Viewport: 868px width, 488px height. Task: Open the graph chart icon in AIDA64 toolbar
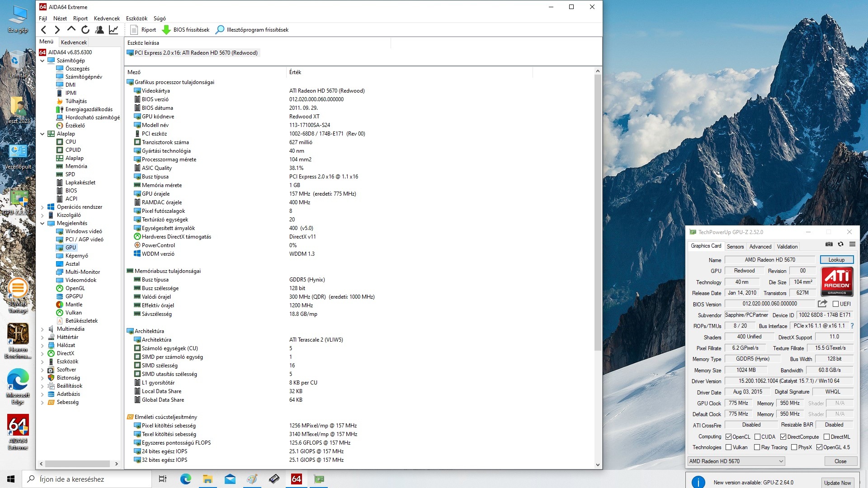pos(113,30)
